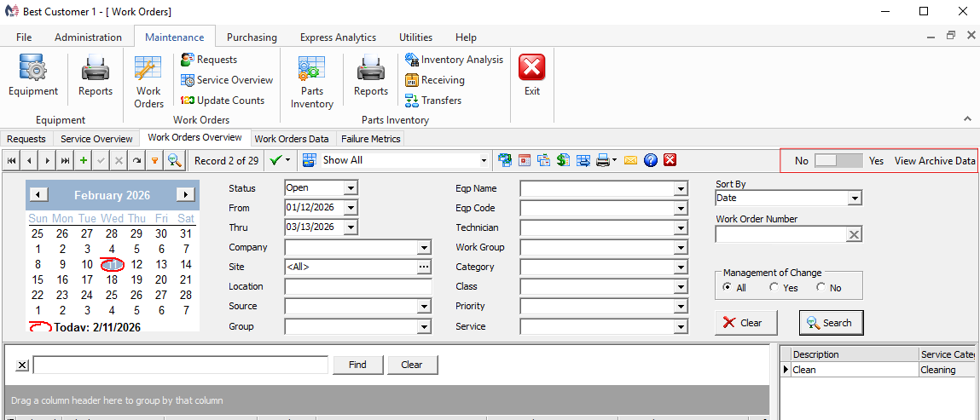This screenshot has width=980, height=420.
Task: Switch to Work Orders Data tab
Action: (x=292, y=139)
